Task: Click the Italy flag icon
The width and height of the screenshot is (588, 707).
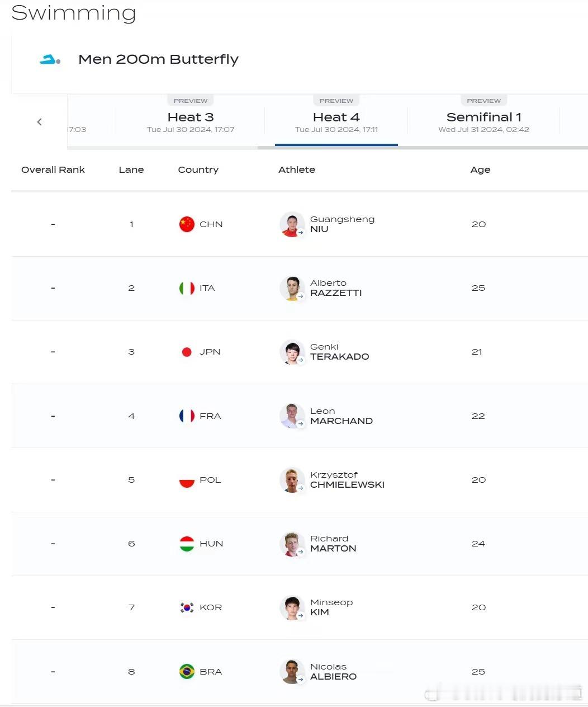Action: (x=187, y=288)
